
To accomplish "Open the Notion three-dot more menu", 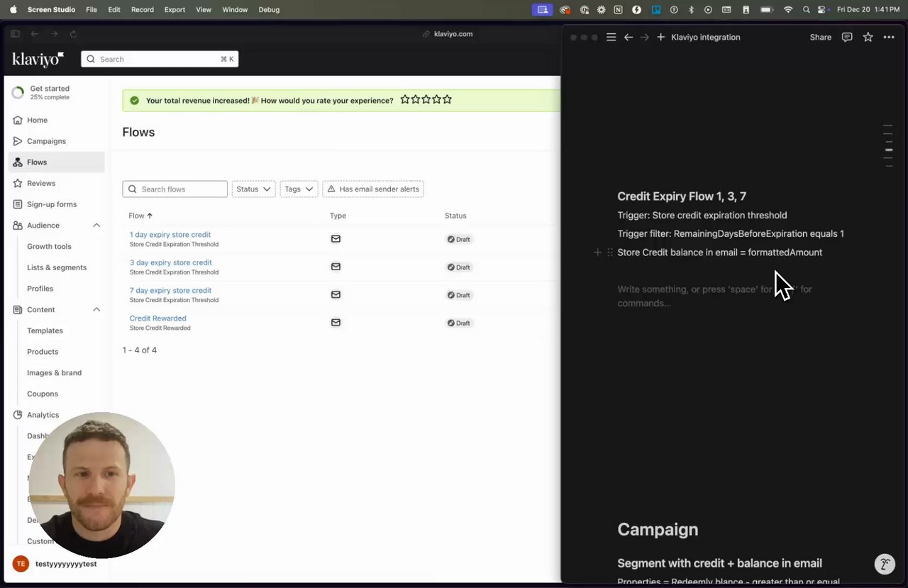I will coord(889,37).
